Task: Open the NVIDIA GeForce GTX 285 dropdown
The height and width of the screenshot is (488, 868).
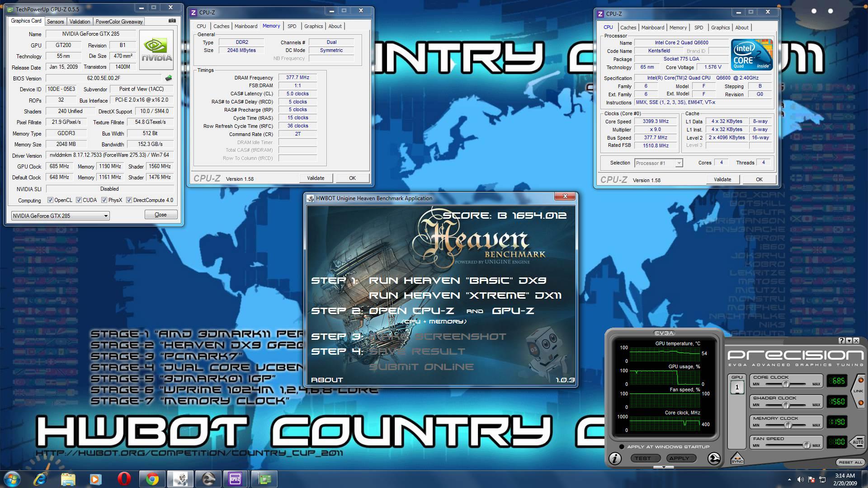Action: 60,216
